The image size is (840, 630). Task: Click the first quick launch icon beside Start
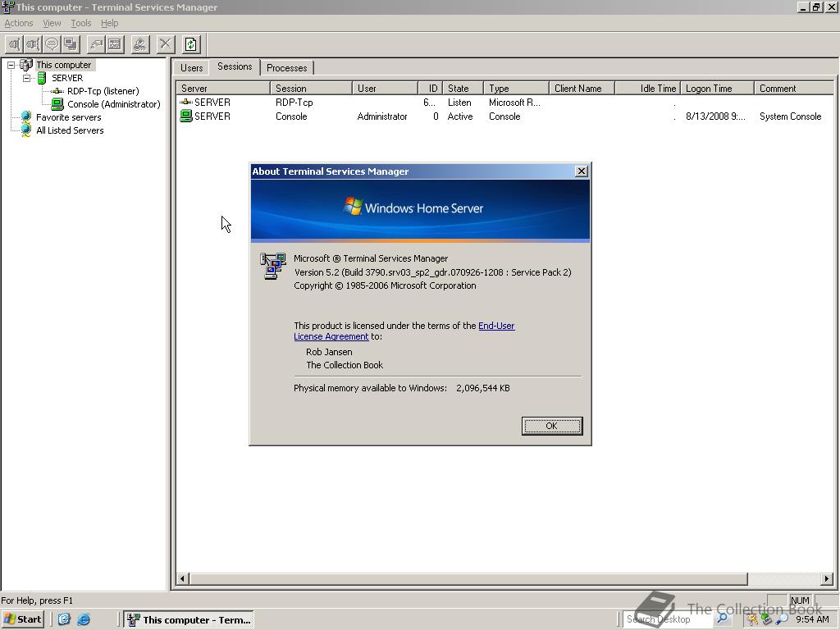pos(64,620)
